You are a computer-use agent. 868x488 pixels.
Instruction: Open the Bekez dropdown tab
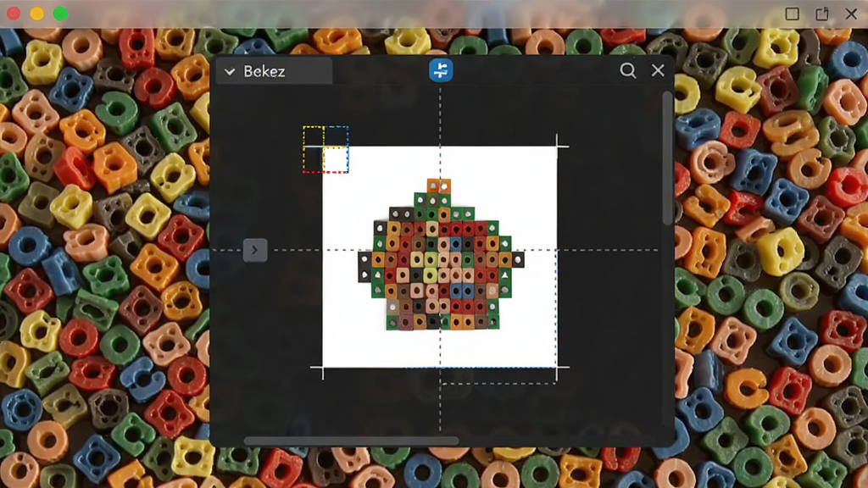click(x=274, y=71)
